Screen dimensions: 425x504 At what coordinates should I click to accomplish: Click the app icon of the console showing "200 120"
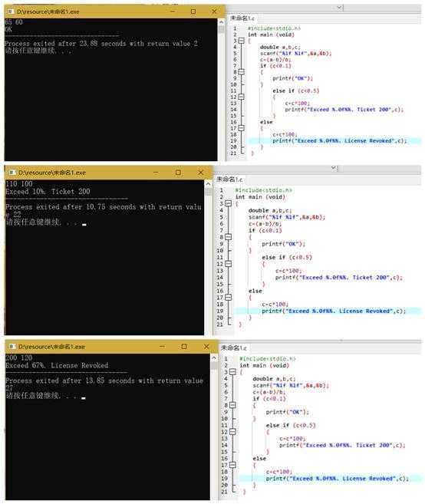(13, 347)
